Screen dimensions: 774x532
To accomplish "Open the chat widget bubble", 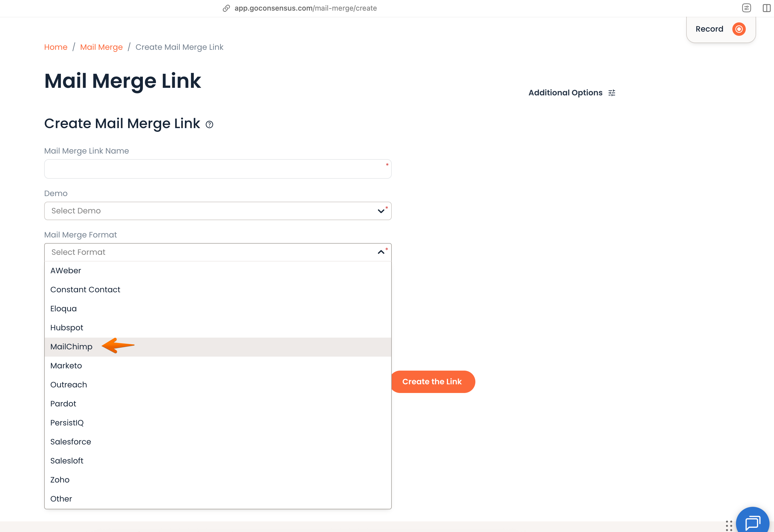I will tap(752, 521).
